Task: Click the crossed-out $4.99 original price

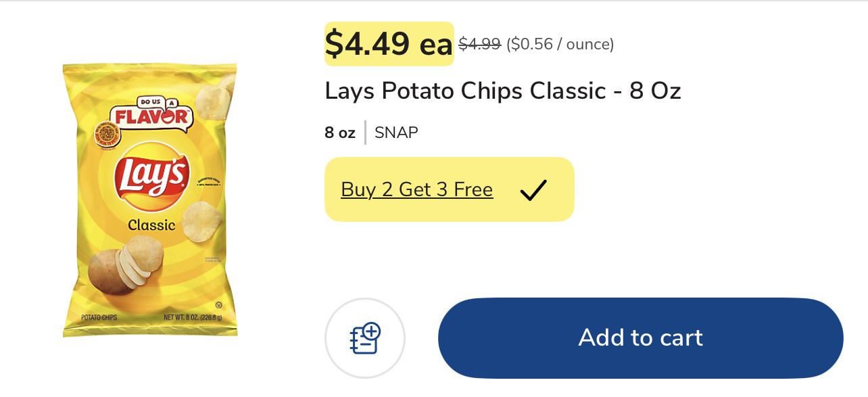Action: click(479, 44)
